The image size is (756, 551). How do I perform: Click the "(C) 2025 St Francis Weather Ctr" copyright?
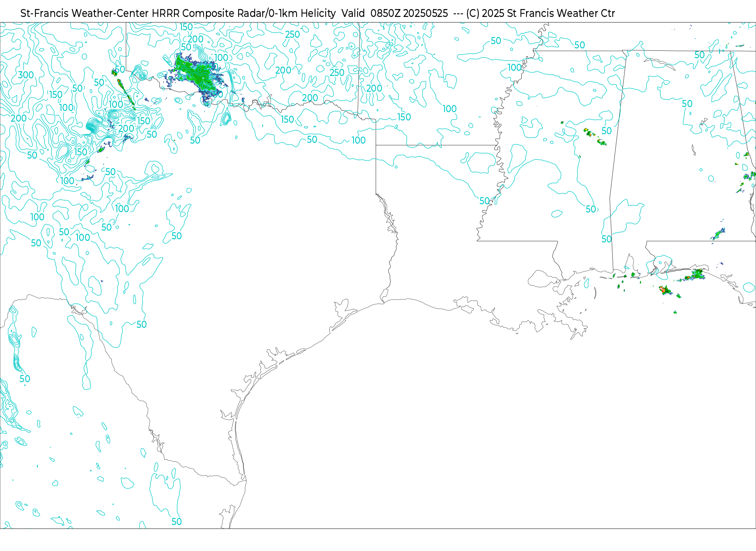[541, 13]
